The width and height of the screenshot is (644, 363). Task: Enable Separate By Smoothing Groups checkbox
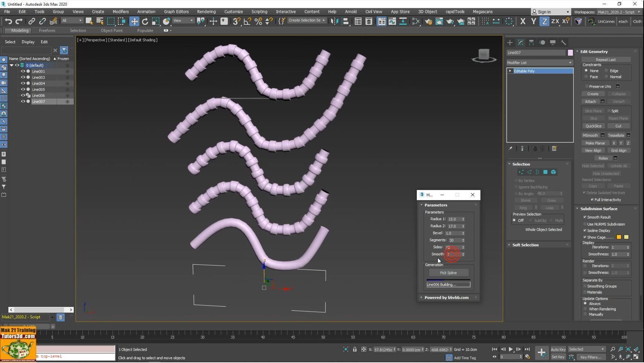pos(585,286)
